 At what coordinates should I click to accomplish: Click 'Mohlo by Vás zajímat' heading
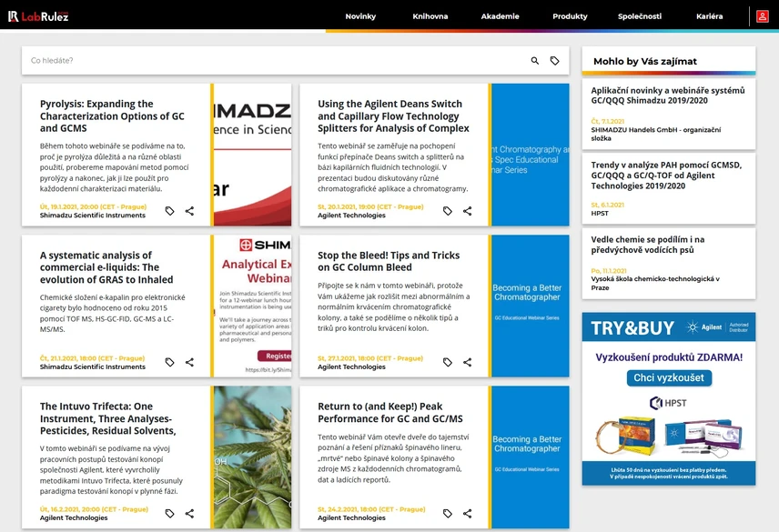point(645,61)
